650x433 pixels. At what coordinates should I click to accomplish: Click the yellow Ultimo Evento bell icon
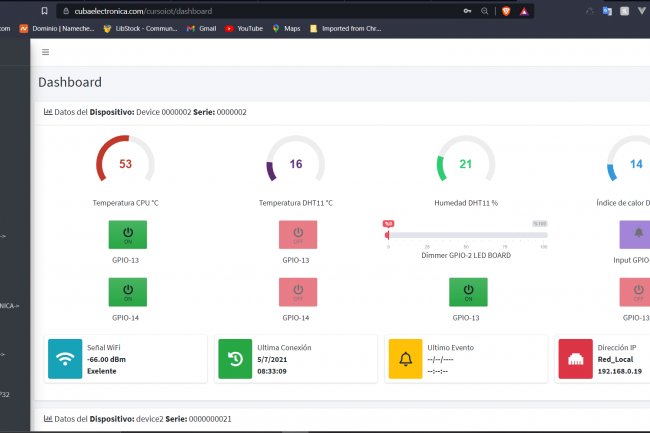[x=405, y=358]
